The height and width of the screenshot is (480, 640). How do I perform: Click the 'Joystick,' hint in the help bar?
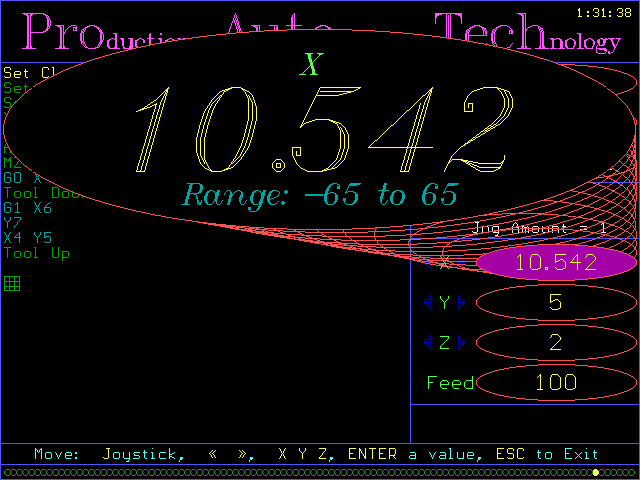coord(143,454)
